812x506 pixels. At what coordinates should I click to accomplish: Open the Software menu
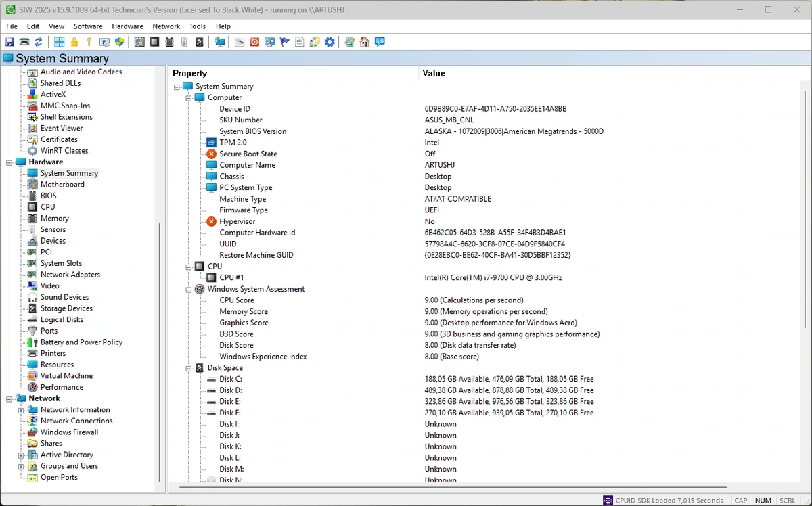88,26
